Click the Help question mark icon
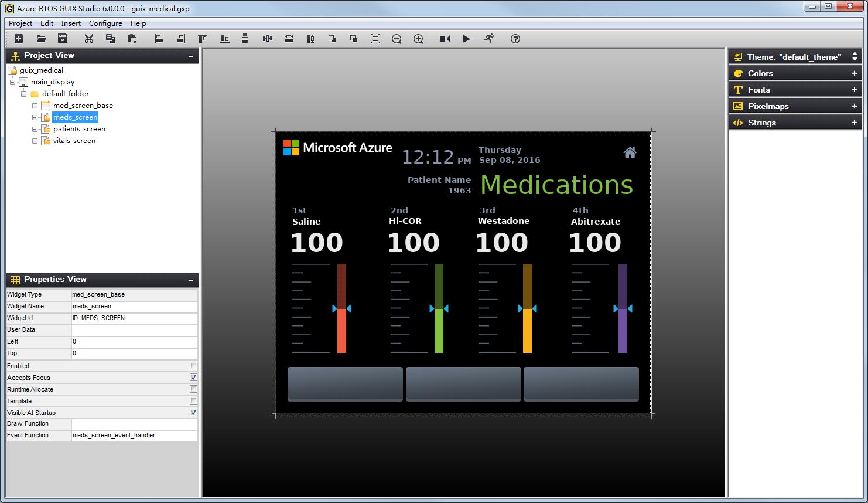 coord(515,39)
